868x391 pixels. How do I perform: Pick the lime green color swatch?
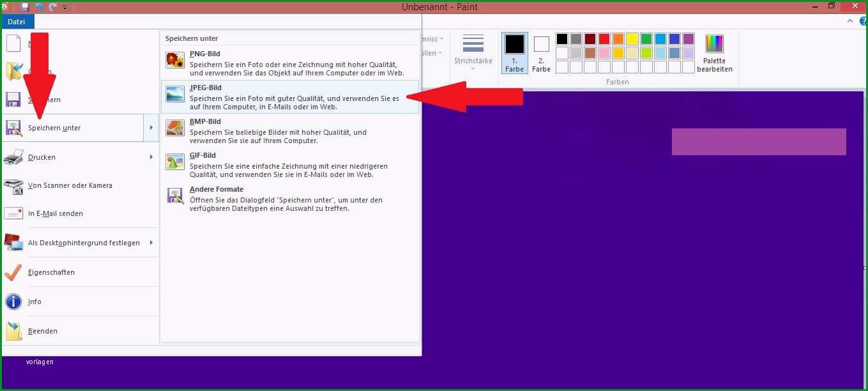pyautogui.click(x=646, y=53)
